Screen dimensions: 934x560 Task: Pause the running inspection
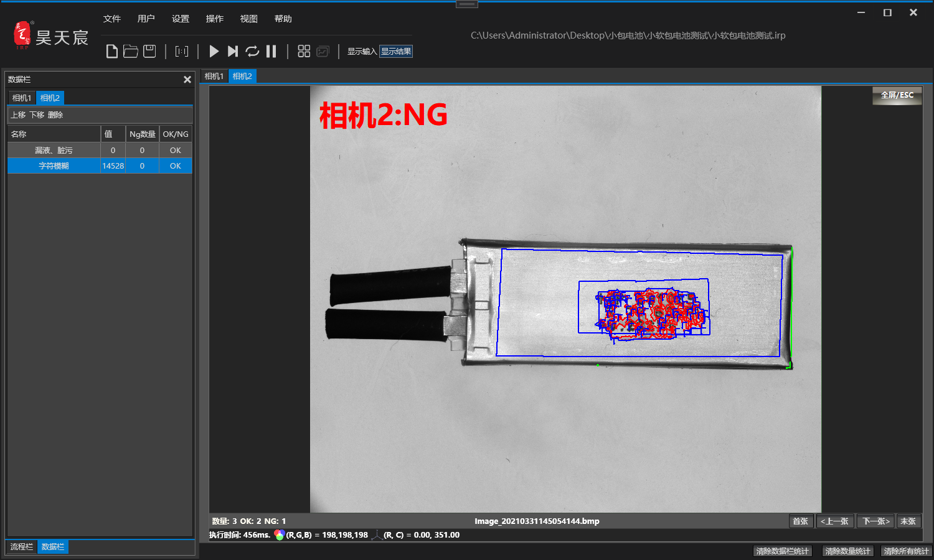click(x=271, y=51)
